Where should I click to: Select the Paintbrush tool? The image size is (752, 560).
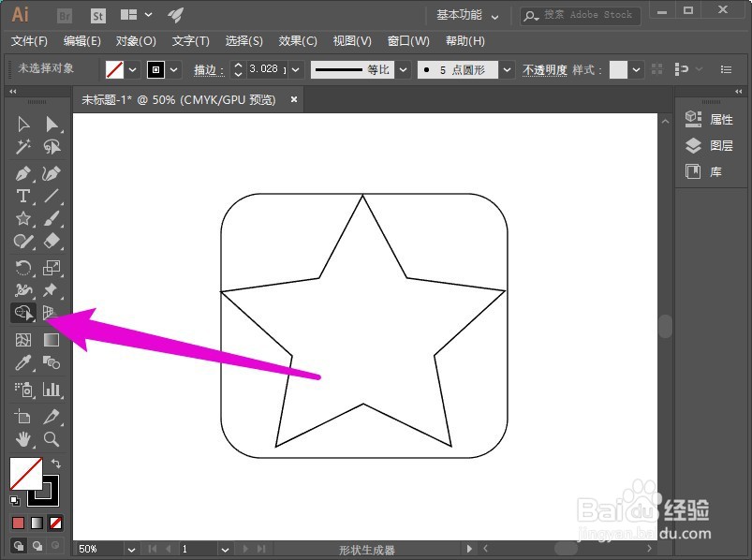coord(52,218)
